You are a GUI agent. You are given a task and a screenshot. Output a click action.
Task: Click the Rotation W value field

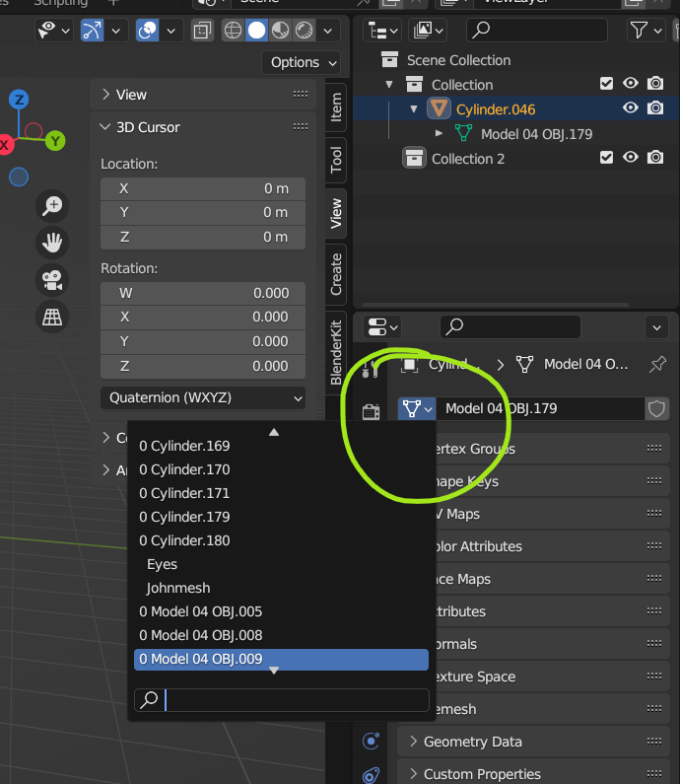pos(203,294)
